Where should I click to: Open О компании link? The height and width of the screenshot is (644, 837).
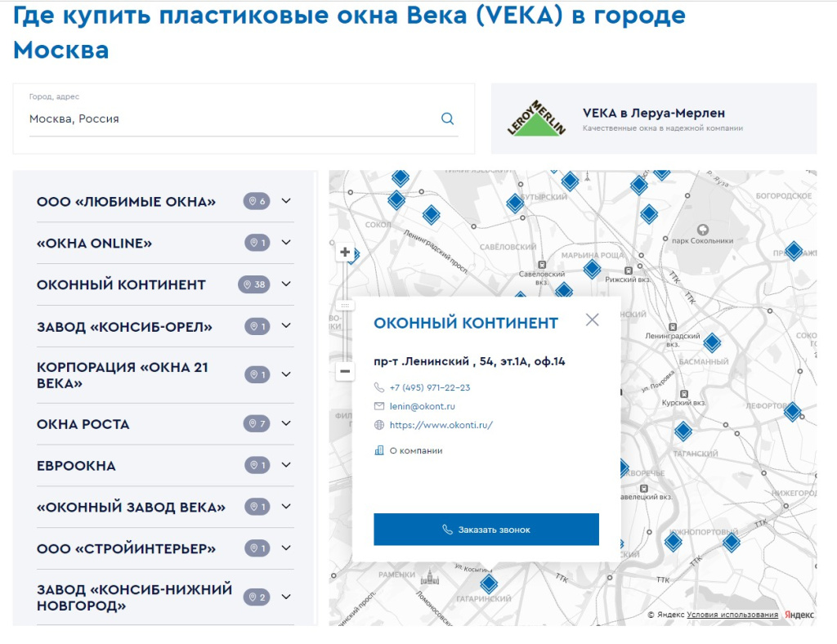coord(416,450)
